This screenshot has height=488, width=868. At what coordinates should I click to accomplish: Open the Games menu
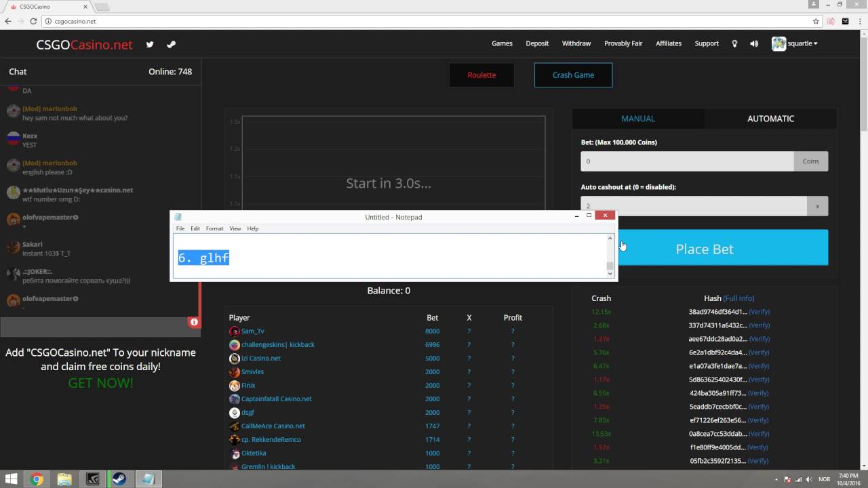(502, 43)
